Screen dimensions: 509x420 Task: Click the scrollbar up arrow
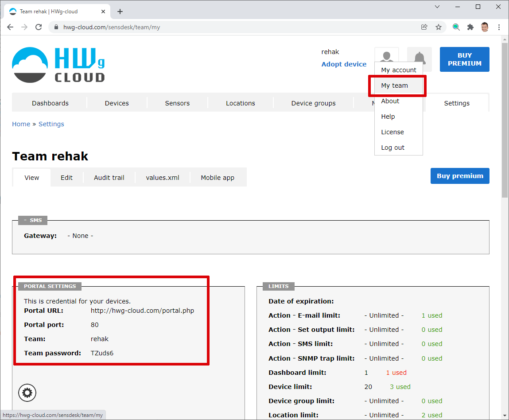[x=505, y=39]
